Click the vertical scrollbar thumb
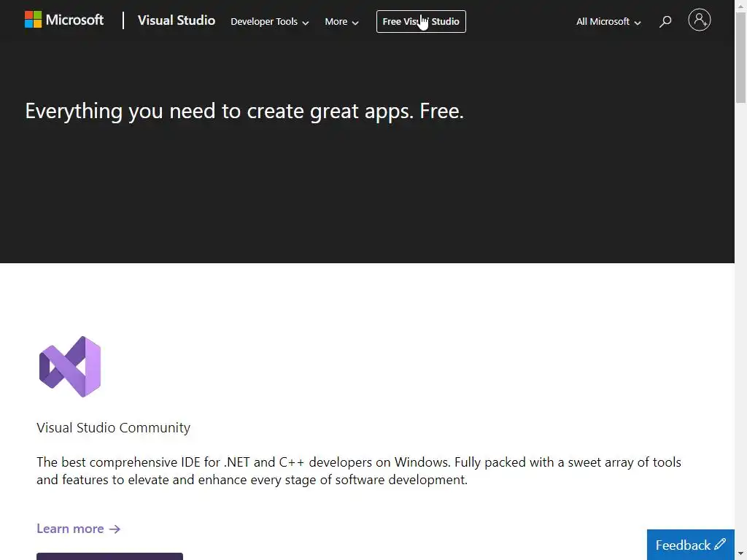This screenshot has height=560, width=747. coord(740,56)
